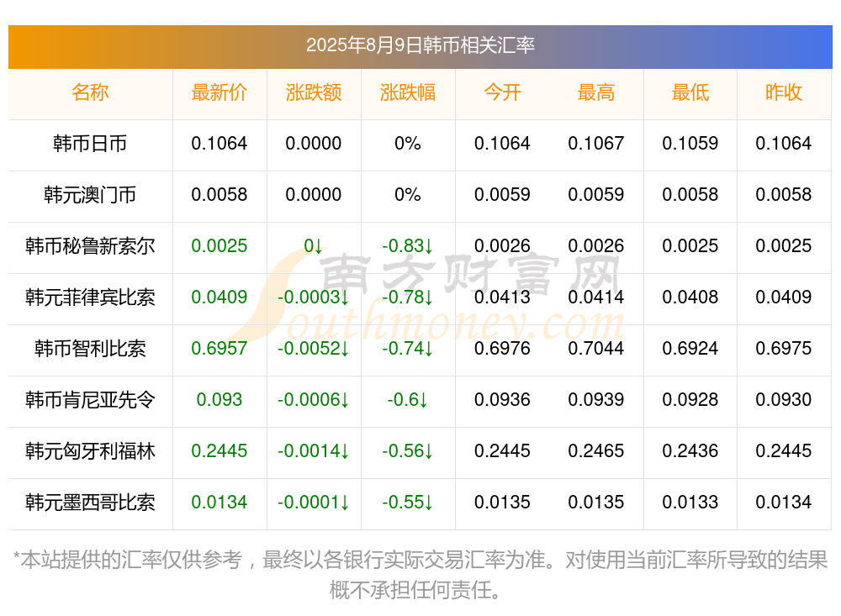Click latest price 0.0025 for 韩币秘鲁新索尔
Image resolution: width=841 pixels, height=616 pixels.
(x=220, y=246)
